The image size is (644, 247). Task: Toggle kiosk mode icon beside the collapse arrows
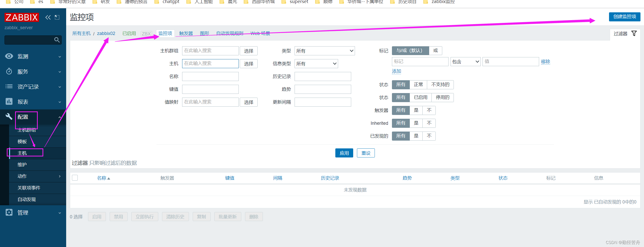pos(57,17)
